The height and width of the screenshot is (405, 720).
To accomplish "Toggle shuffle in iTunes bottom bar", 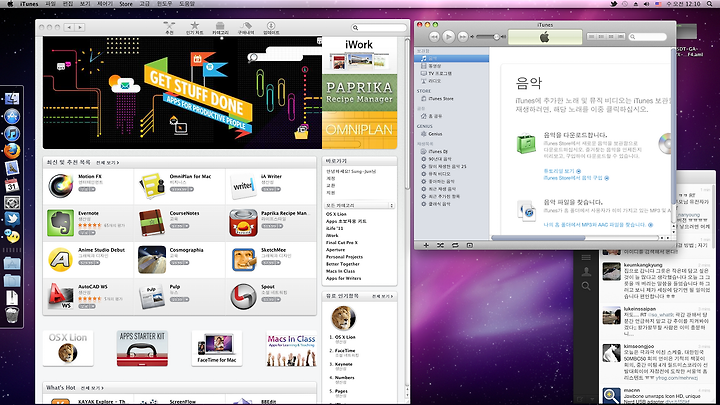I will [440, 245].
